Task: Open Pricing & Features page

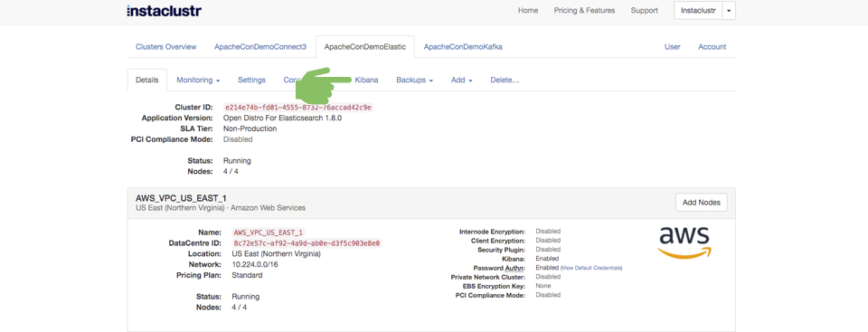Action: tap(584, 11)
